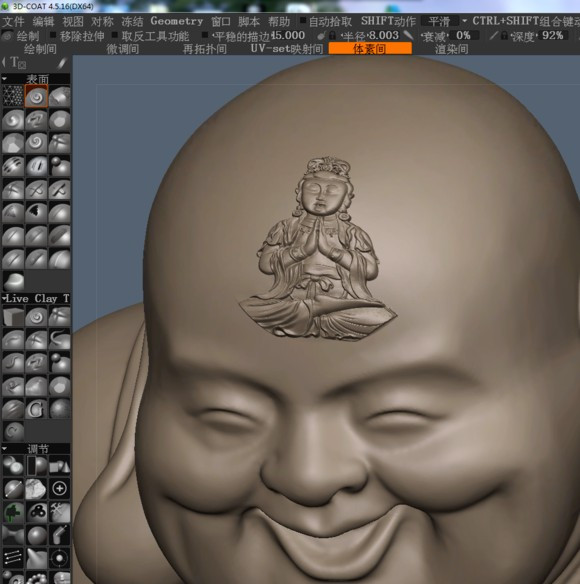Open the primitives tool with cube and cone
This screenshot has width=580, height=584.
59,466
